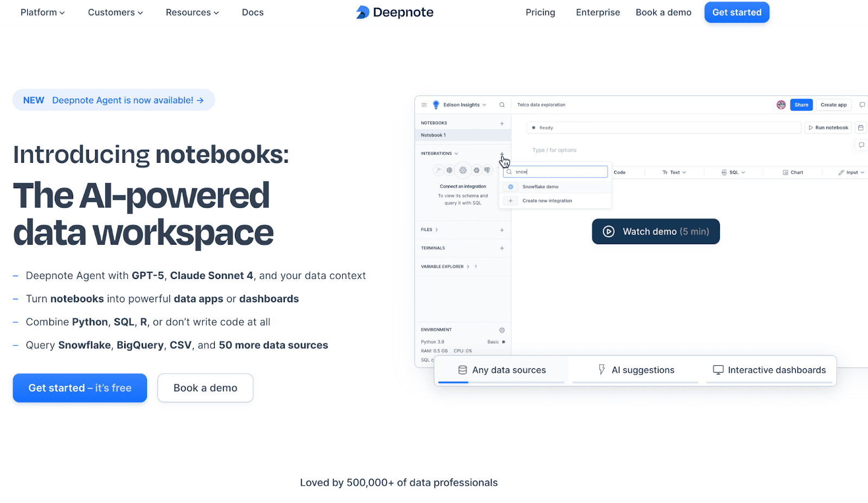Click the user avatar in the notebook header
This screenshot has width=868, height=503.
click(781, 105)
